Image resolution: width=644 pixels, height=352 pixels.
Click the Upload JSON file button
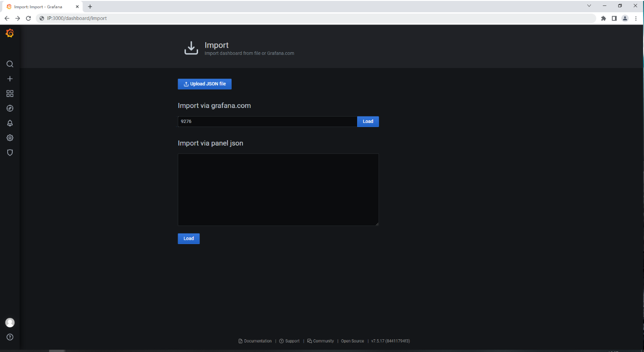[204, 84]
